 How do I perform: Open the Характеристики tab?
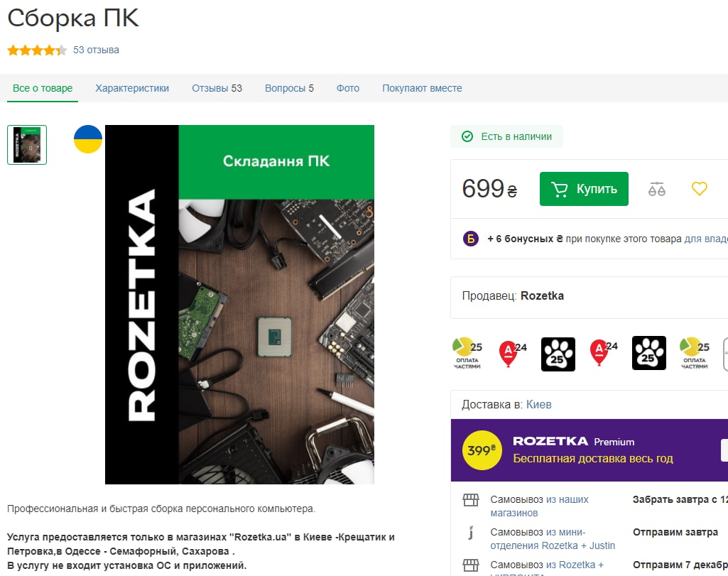132,88
